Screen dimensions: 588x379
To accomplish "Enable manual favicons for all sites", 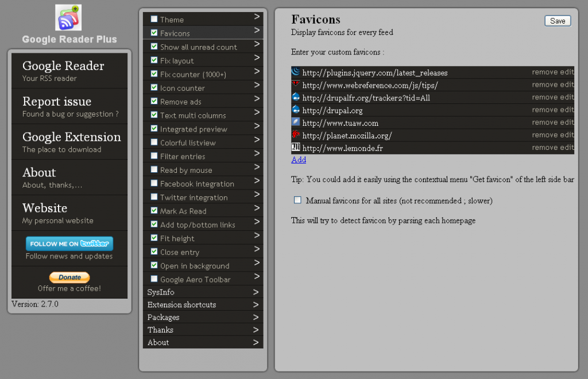I will (x=297, y=200).
